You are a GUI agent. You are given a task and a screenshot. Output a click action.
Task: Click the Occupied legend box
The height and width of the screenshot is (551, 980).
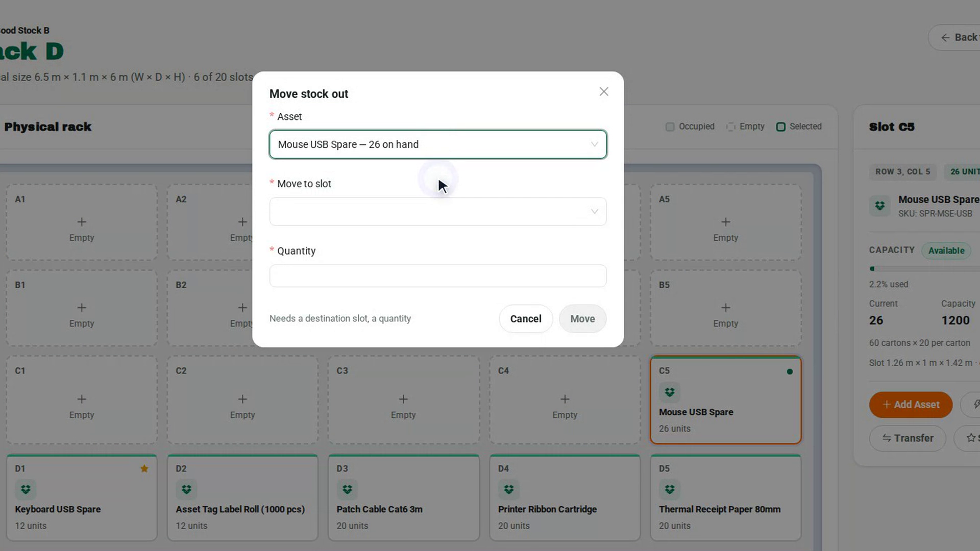[670, 127]
